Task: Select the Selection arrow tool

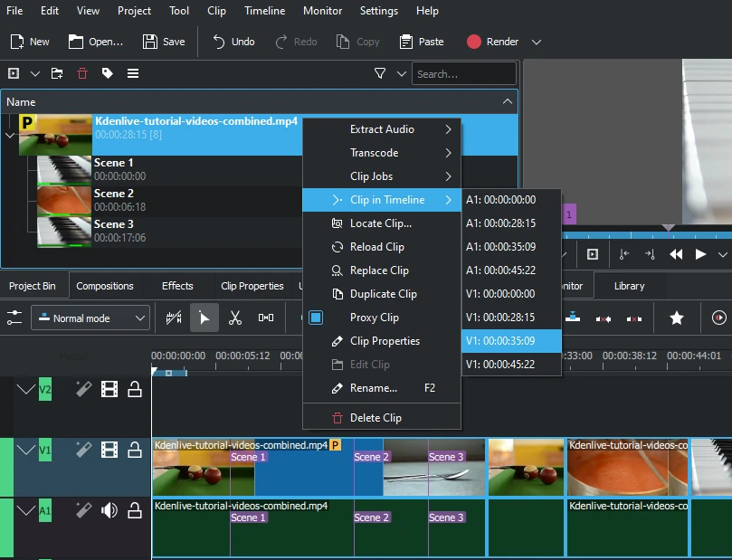Action: (204, 318)
